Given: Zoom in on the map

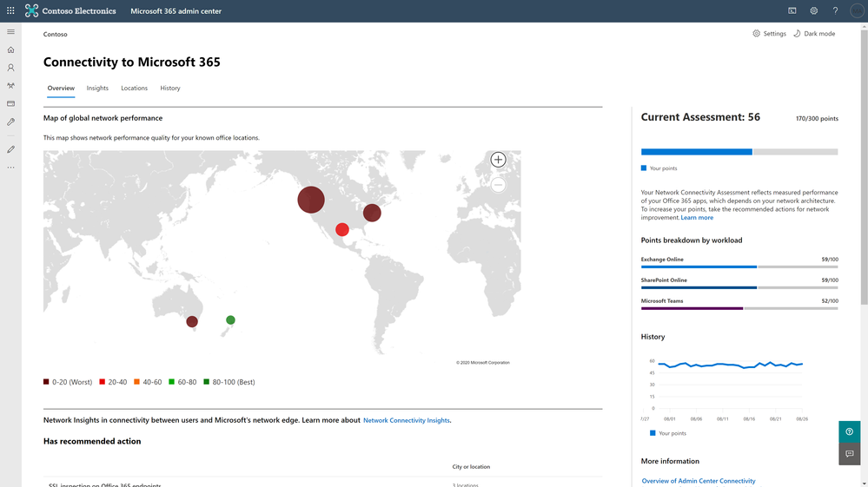Looking at the screenshot, I should pyautogui.click(x=498, y=160).
